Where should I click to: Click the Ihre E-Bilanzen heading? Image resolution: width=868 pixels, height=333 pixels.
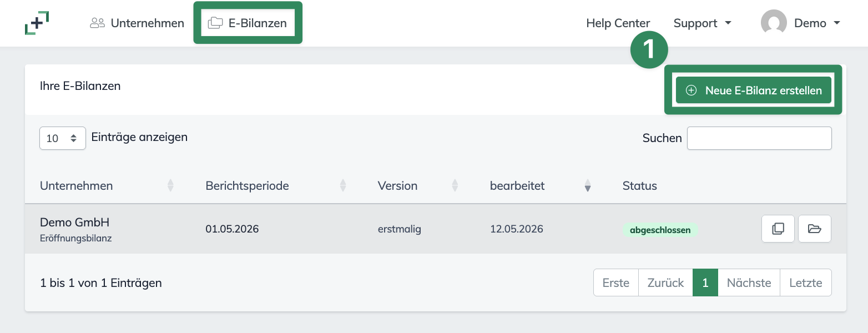pyautogui.click(x=80, y=86)
